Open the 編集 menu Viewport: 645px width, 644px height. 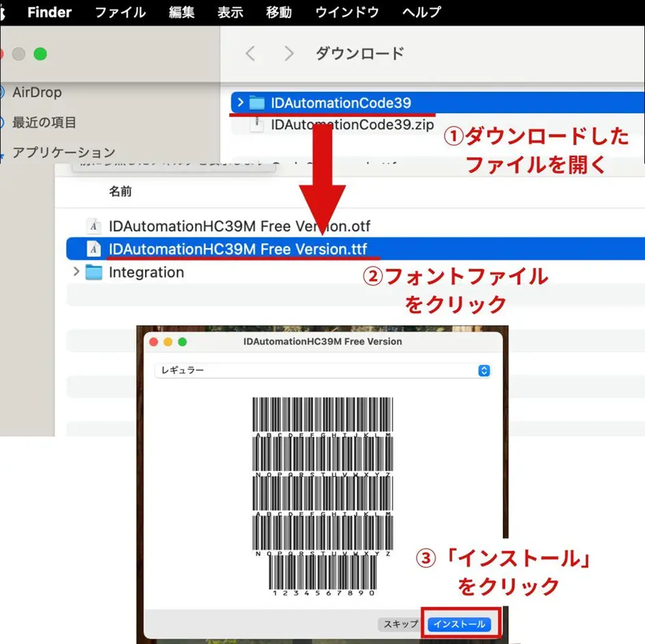pos(181,12)
